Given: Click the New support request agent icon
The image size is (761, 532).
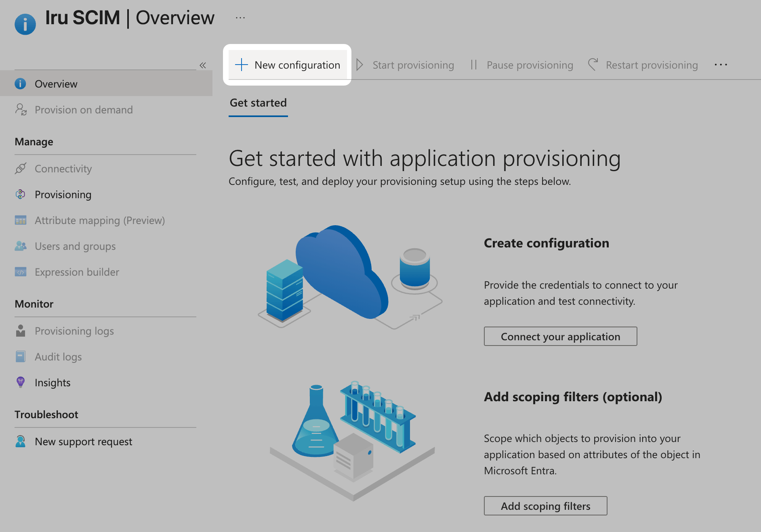Looking at the screenshot, I should [x=21, y=441].
